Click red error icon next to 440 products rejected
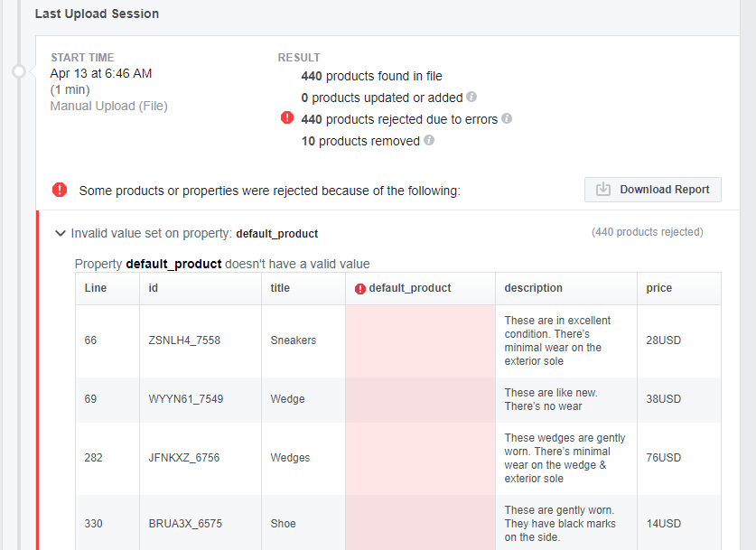The width and height of the screenshot is (756, 550). (x=287, y=117)
